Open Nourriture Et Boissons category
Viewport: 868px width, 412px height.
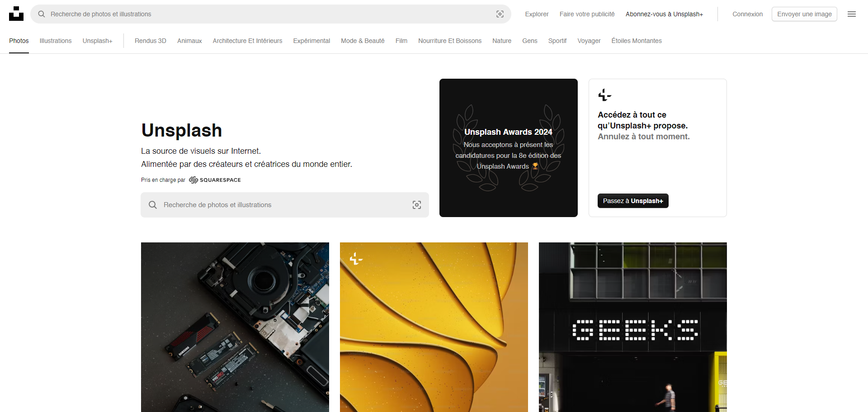(450, 41)
